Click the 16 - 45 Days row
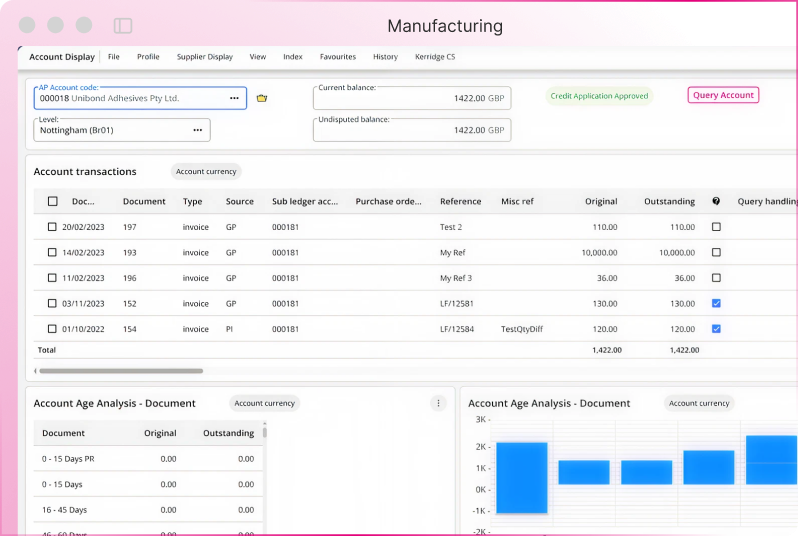Image resolution: width=798 pixels, height=536 pixels. click(148, 510)
